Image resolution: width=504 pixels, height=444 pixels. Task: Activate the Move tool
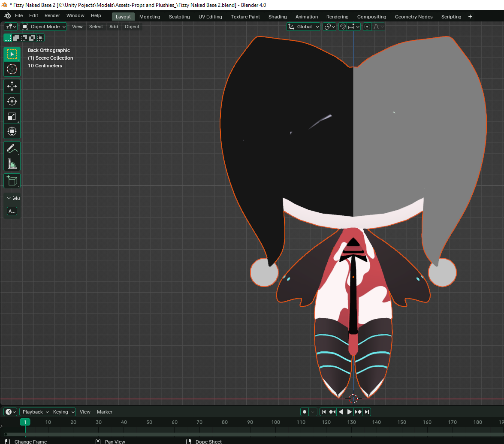tap(12, 86)
